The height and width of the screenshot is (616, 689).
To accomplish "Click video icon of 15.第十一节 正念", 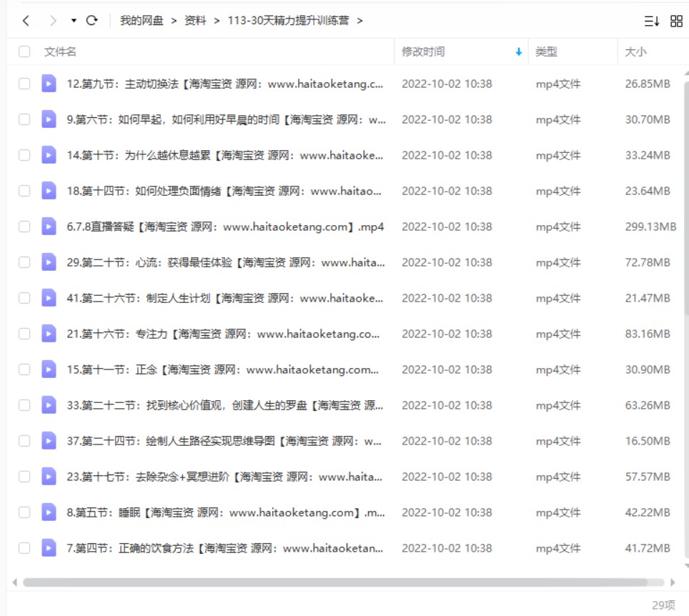I will coord(49,369).
